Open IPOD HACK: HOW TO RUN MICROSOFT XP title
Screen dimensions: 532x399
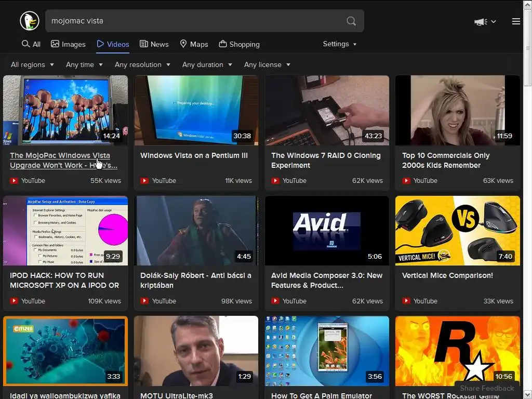coord(64,280)
